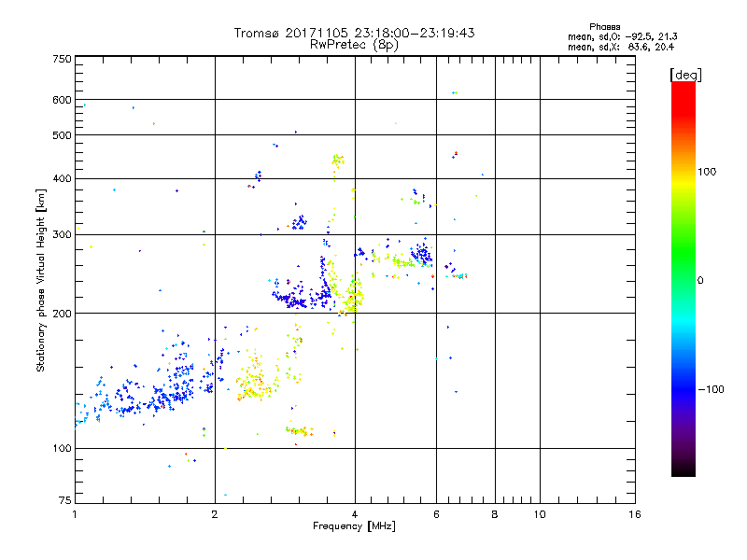Viewport: 747px width, 560px height.
Task: Click the green area of the colorbar
Action: click(684, 252)
